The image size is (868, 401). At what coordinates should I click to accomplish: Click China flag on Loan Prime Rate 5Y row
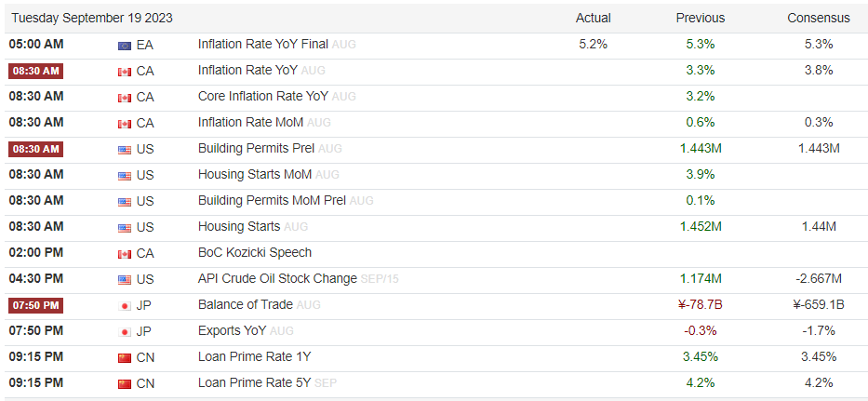tap(124, 383)
